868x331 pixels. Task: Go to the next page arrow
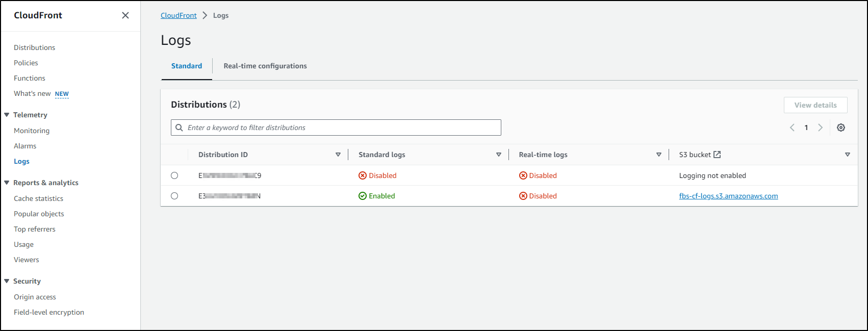pos(820,128)
